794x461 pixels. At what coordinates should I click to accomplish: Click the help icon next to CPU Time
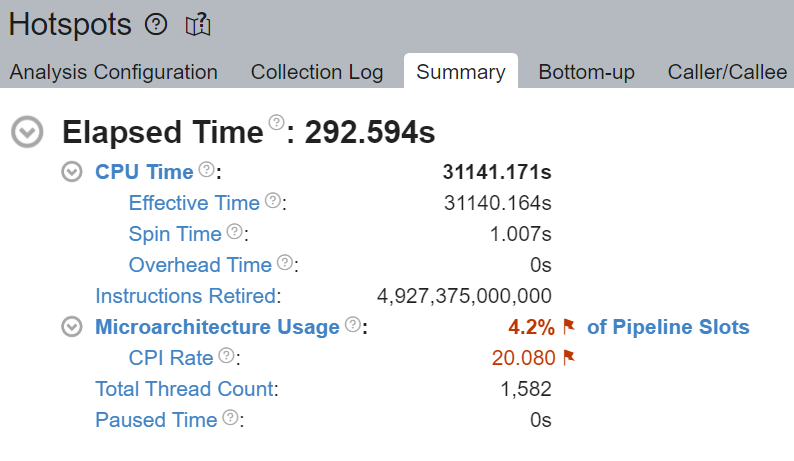tap(207, 169)
